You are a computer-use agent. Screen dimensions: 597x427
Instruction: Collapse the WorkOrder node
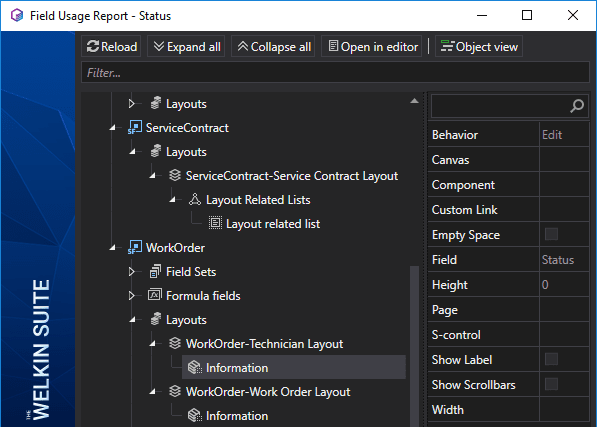click(112, 248)
